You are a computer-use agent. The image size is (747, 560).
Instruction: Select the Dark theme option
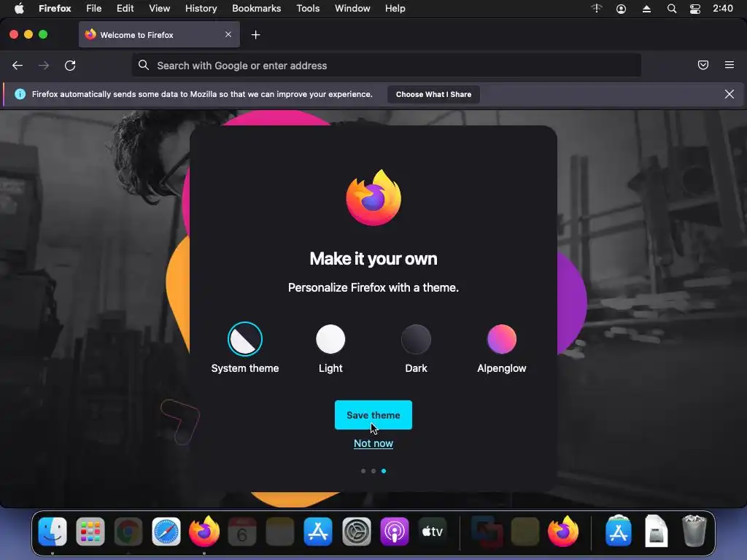[x=416, y=348]
